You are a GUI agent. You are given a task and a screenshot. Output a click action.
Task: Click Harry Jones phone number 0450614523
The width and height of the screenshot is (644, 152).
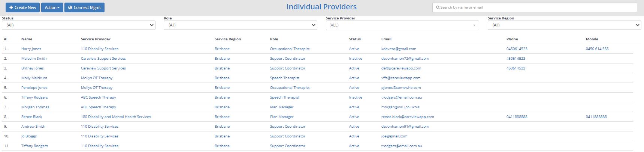click(517, 49)
